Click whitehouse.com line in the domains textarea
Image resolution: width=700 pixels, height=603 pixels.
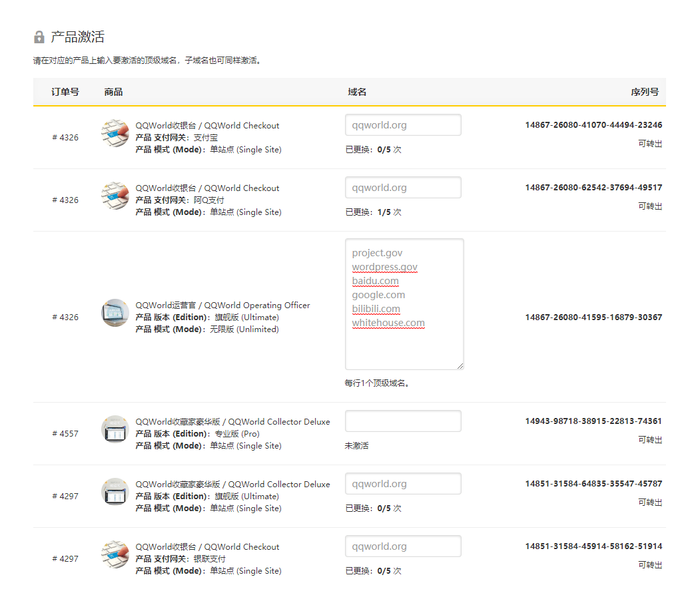[x=388, y=322]
